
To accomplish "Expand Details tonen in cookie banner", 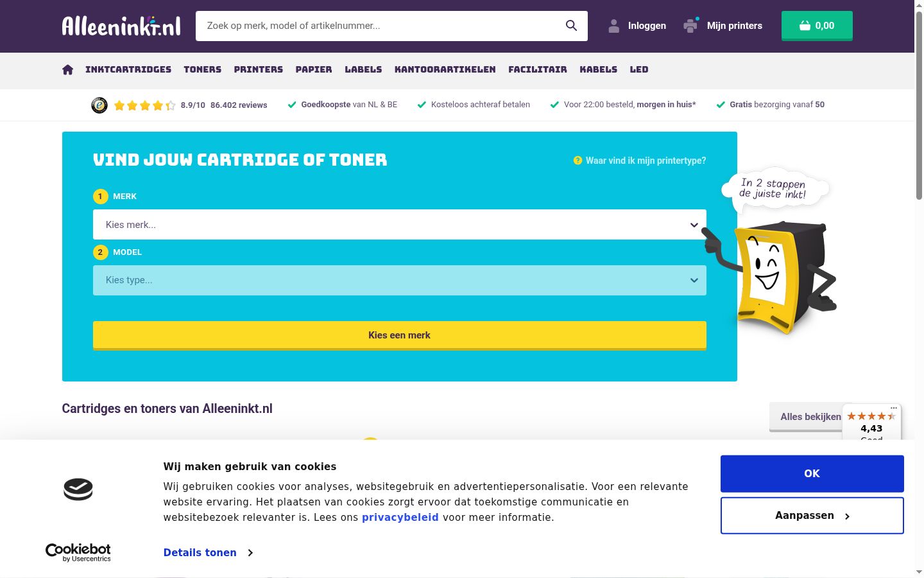I will 208,552.
